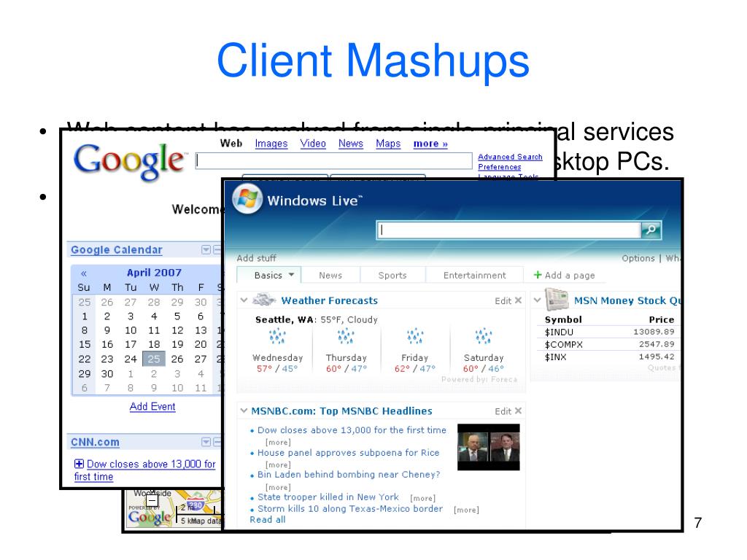Click the Add Event link under calendar

[x=152, y=407]
